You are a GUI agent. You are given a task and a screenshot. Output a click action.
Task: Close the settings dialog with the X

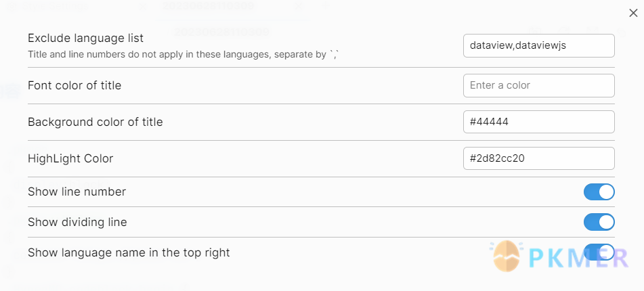pos(633,13)
